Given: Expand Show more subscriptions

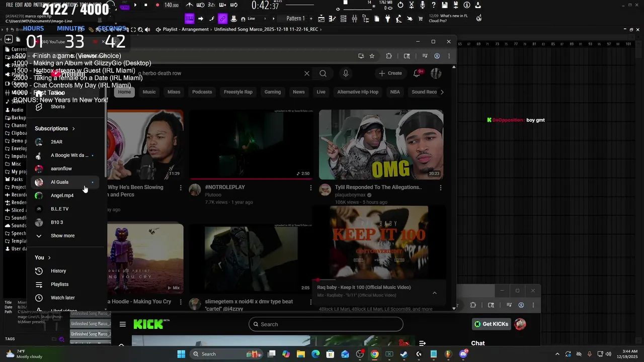Looking at the screenshot, I should click(x=64, y=236).
